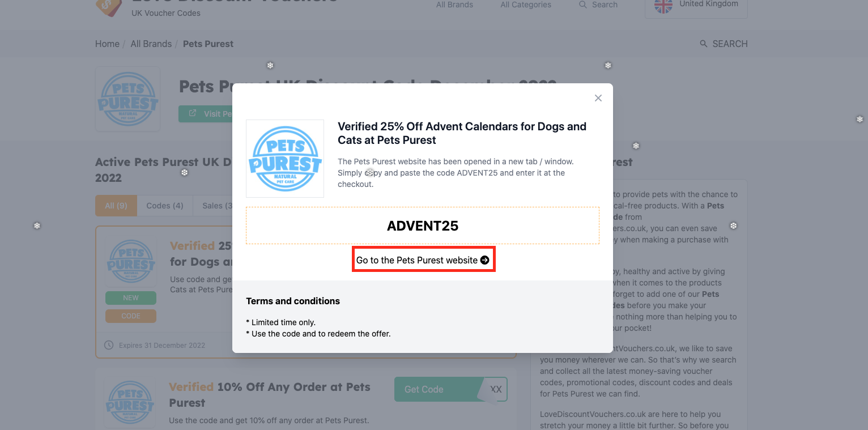The image size is (868, 430).
Task: Select the All (9) tab
Action: (x=116, y=206)
